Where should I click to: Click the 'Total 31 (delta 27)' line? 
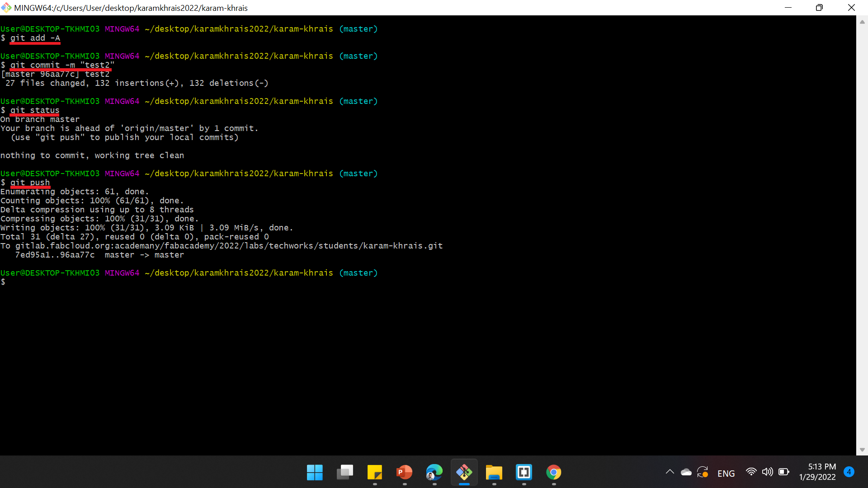pos(135,237)
